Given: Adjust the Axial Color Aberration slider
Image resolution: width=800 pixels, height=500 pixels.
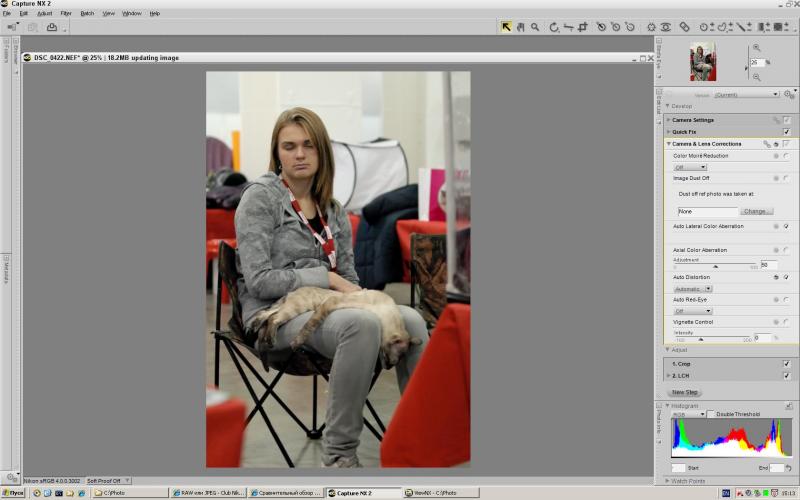Looking at the screenshot, I should 716,266.
